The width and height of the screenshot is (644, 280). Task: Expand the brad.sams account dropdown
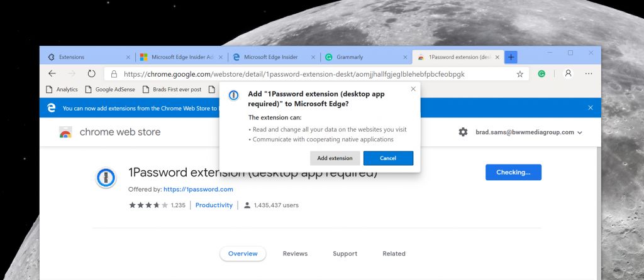(529, 132)
